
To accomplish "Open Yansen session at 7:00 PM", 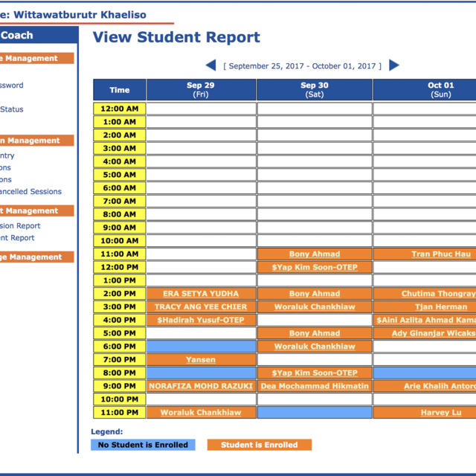I will (x=201, y=360).
